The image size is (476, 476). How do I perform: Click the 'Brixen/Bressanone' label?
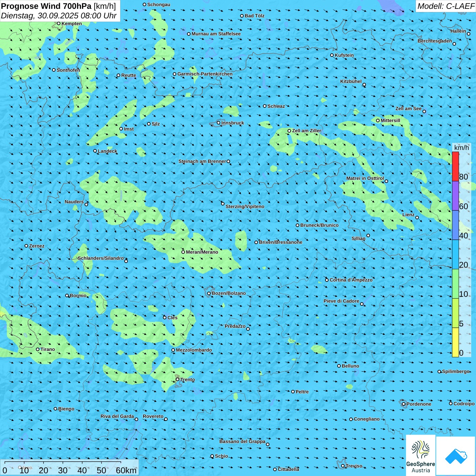point(280,242)
